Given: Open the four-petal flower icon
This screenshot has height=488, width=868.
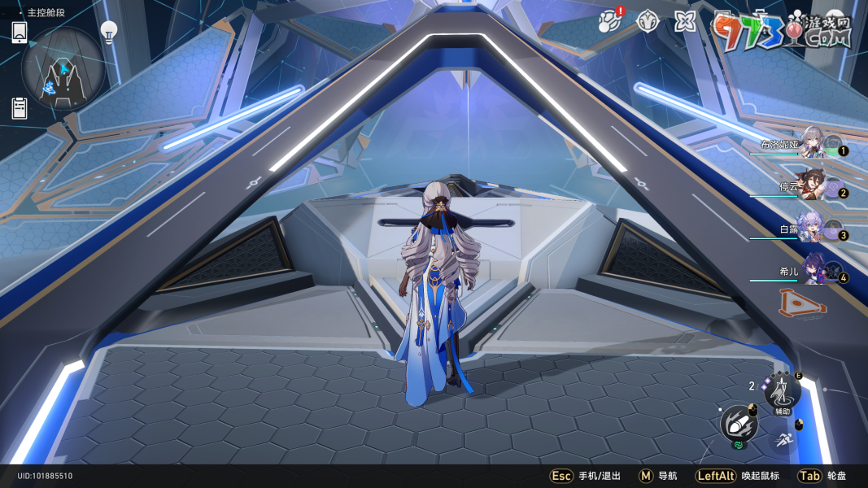Looking at the screenshot, I should [685, 20].
